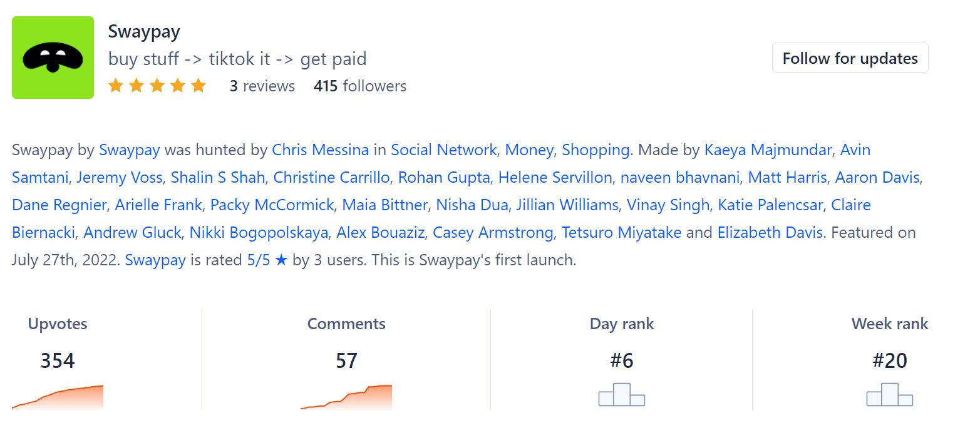Click the Week rank podium icon
Screen dimensions: 980x428
pos(889,395)
